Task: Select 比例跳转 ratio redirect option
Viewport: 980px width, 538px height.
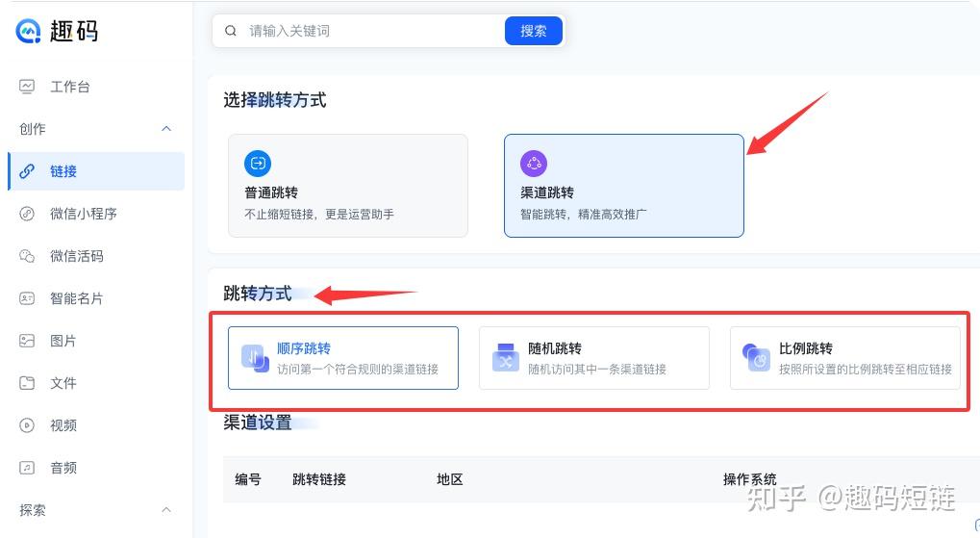Action: pyautogui.click(x=845, y=358)
